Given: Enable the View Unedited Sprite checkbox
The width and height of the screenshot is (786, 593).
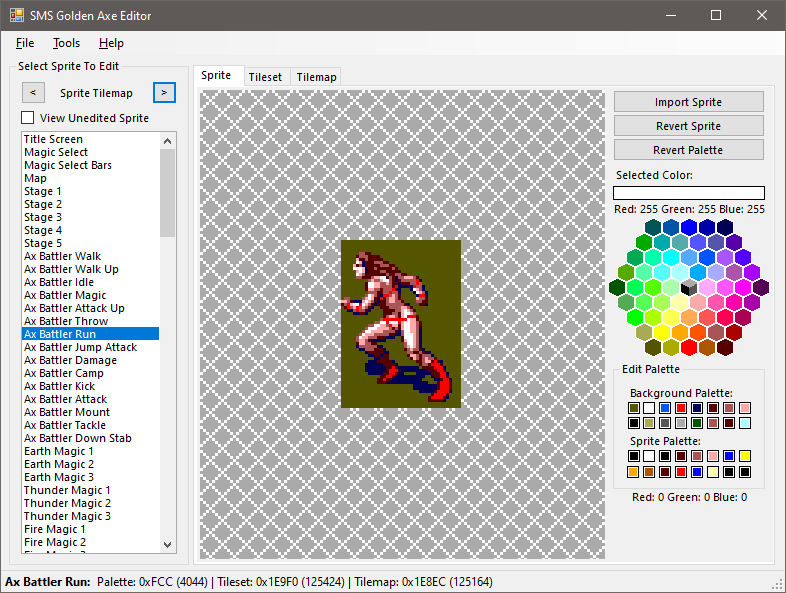Looking at the screenshot, I should (28, 118).
